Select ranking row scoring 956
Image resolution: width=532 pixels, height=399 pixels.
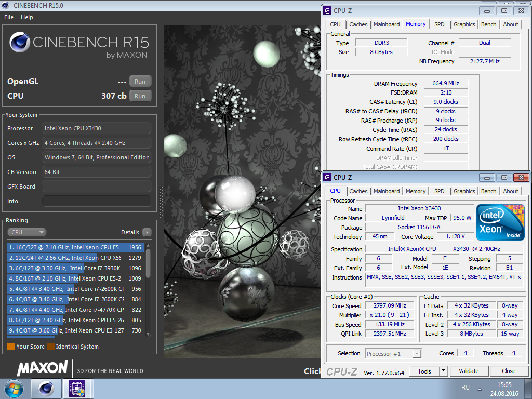(x=76, y=289)
